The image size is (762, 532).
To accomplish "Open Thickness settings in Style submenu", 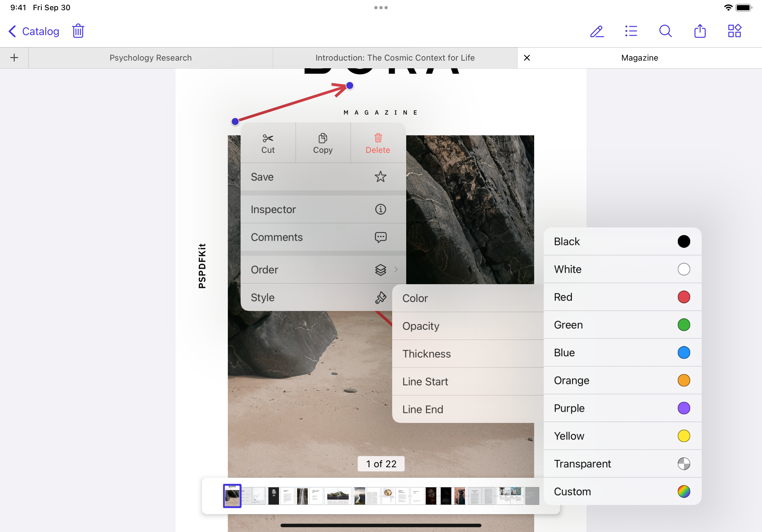I will 468,354.
